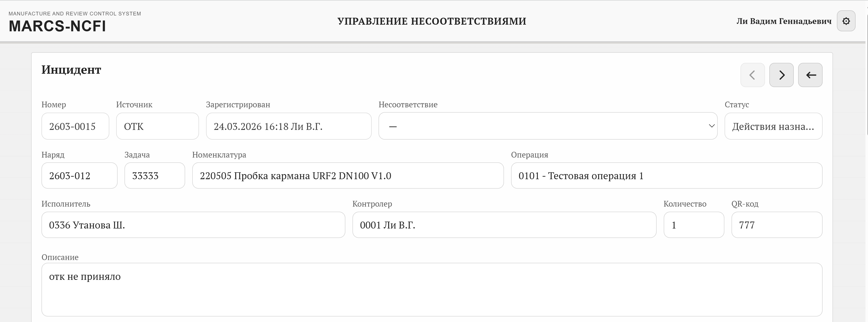Select the Исполнитель field 0336 Утанова Ш.
This screenshot has width=868, height=322.
(193, 225)
